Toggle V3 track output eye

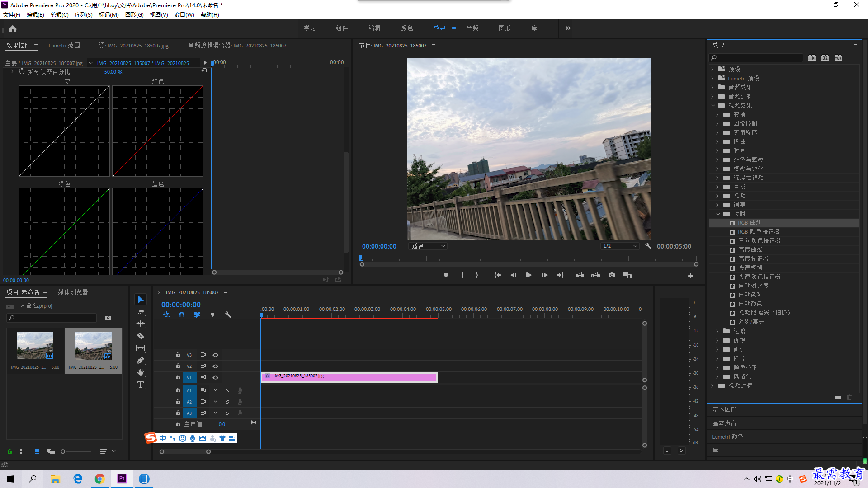(216, 355)
